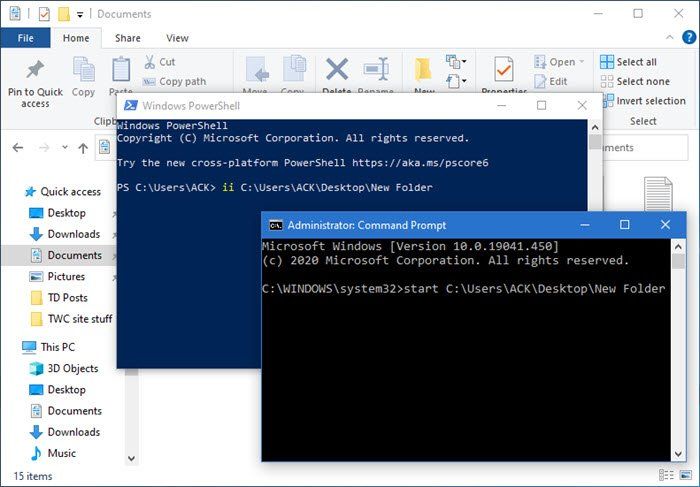Click the ii command line in PowerShell

pos(275,187)
